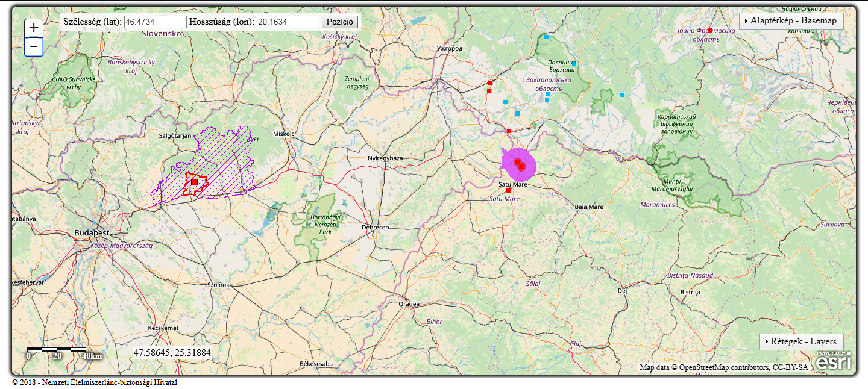Image resolution: width=868 pixels, height=389 pixels.
Task: Click the large red marker inside the hatched zone
Action: click(194, 182)
